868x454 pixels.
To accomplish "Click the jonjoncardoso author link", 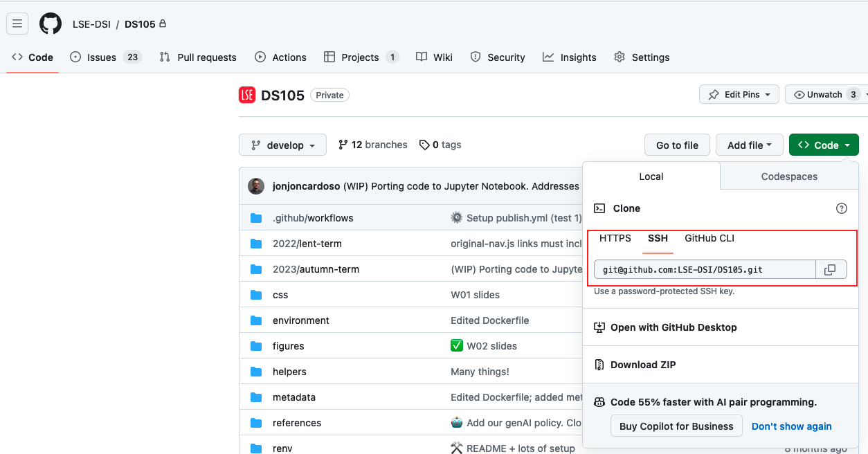I will point(307,186).
